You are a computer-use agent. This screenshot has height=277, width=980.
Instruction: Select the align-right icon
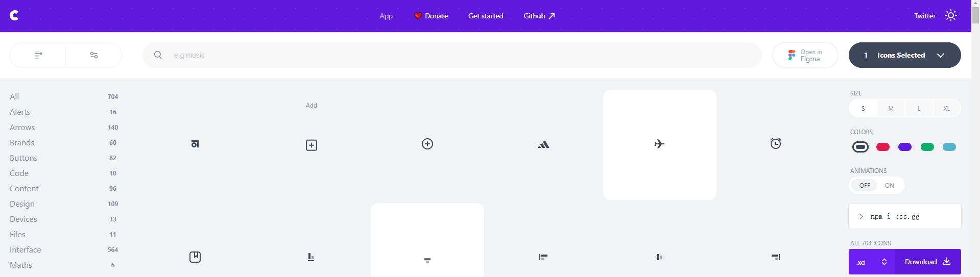coord(776,257)
